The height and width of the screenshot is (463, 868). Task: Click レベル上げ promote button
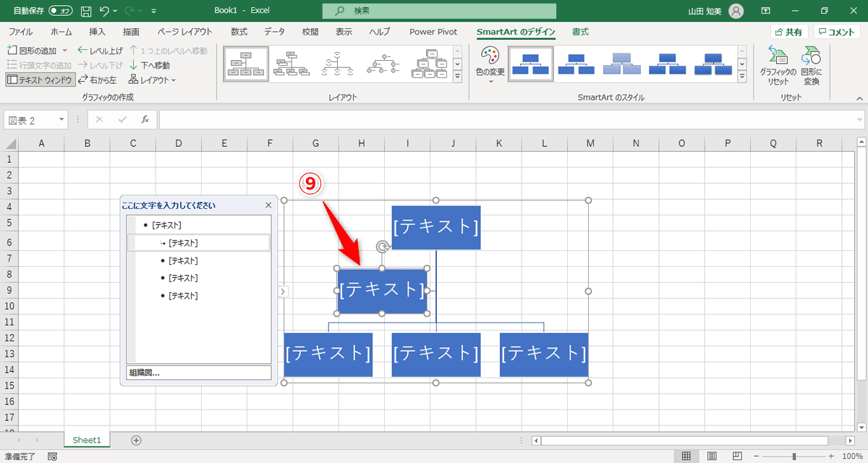(x=100, y=51)
